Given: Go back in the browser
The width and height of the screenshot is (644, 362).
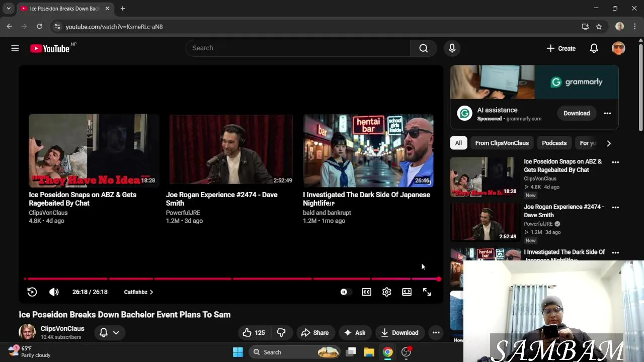Looking at the screenshot, I should click(9, 27).
